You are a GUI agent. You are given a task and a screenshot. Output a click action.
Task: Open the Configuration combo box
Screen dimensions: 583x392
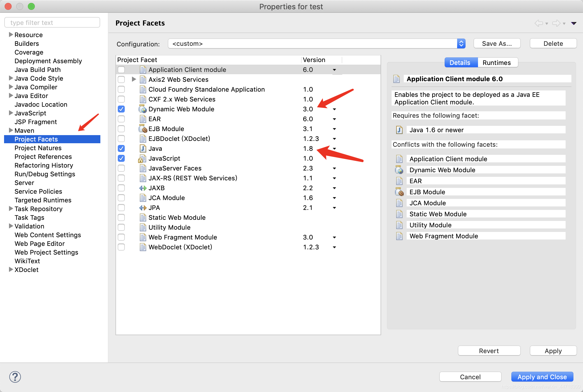pyautogui.click(x=316, y=43)
